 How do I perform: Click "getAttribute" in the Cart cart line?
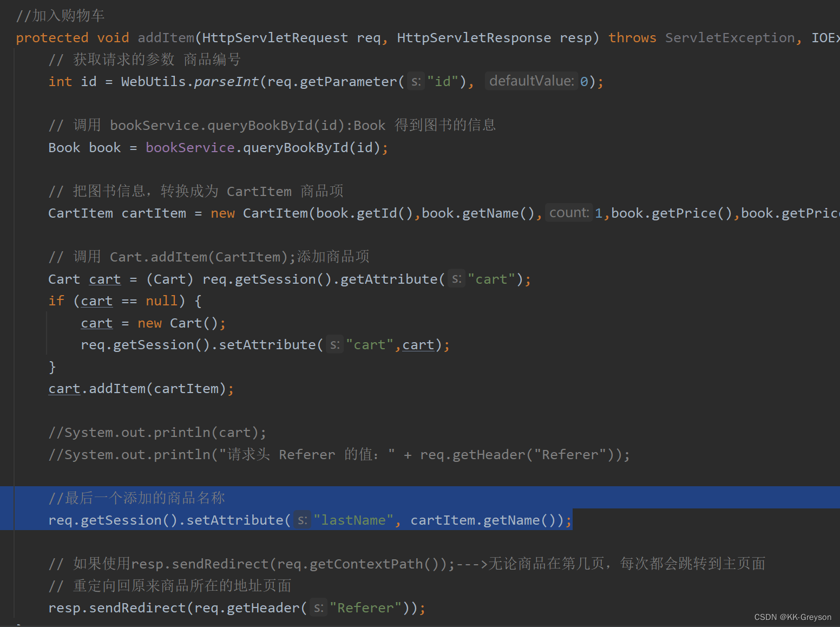pyautogui.click(x=389, y=279)
